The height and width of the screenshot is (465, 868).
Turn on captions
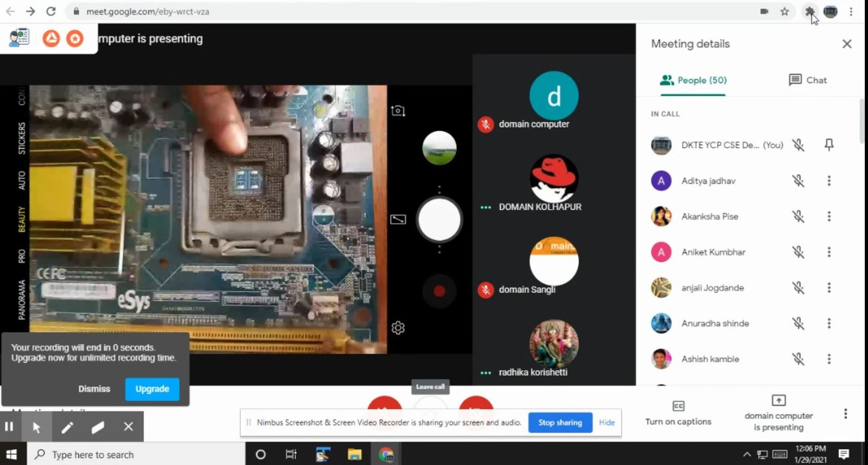click(678, 413)
